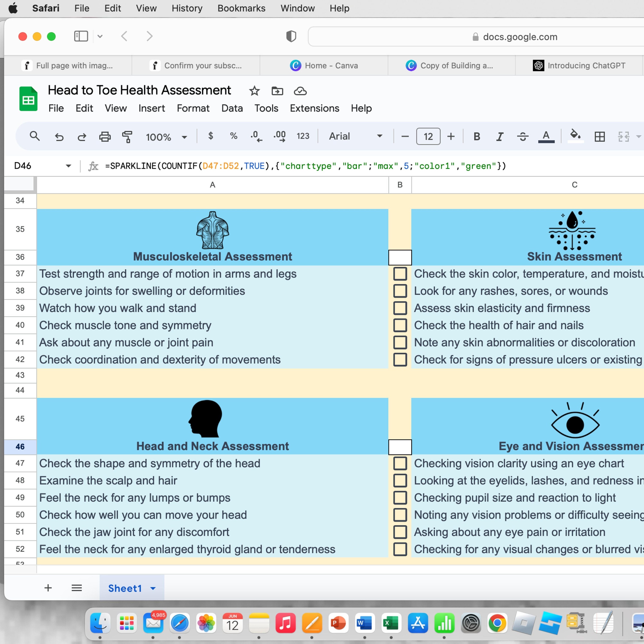Open Finder from the Dock
644x644 pixels.
coord(100,623)
